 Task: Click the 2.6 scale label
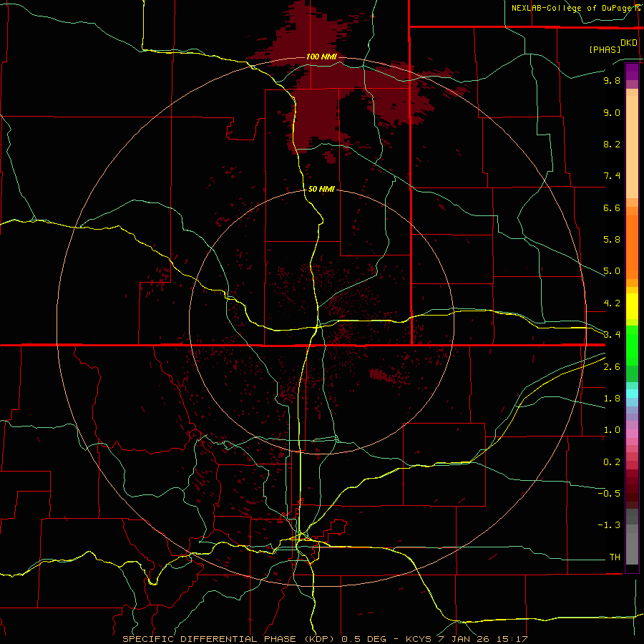[x=612, y=367]
